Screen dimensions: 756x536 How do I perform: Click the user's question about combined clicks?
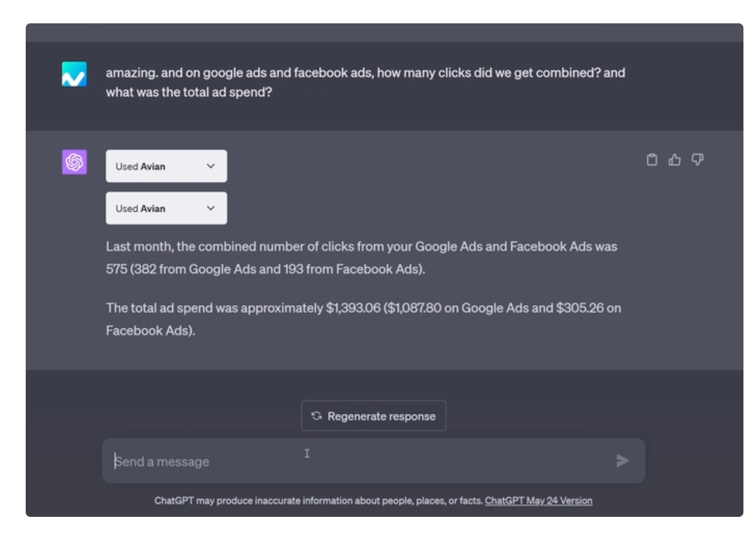click(x=365, y=83)
